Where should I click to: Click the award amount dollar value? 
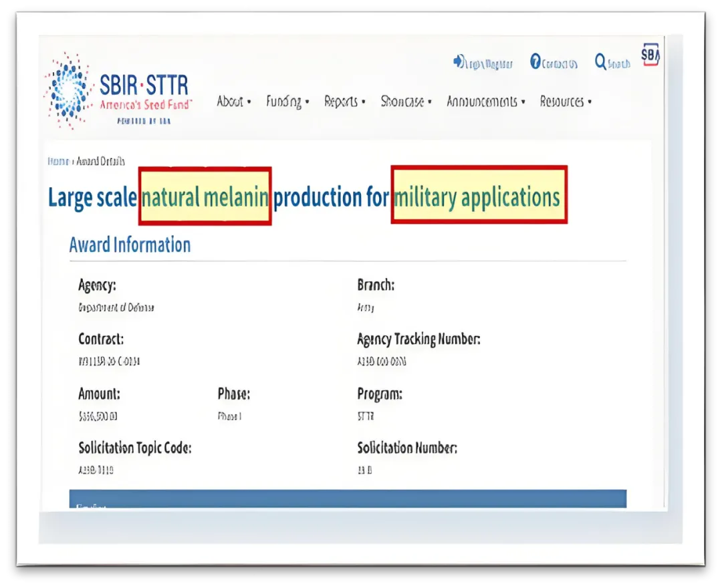click(98, 416)
